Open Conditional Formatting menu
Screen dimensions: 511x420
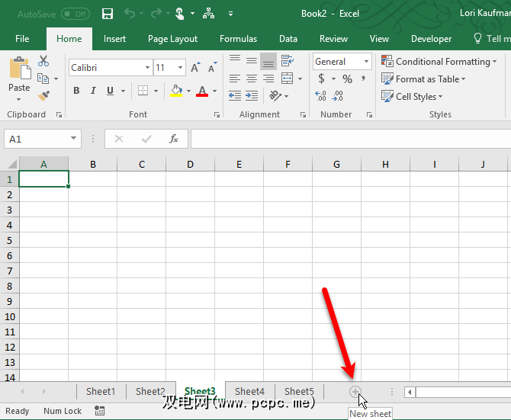point(439,62)
